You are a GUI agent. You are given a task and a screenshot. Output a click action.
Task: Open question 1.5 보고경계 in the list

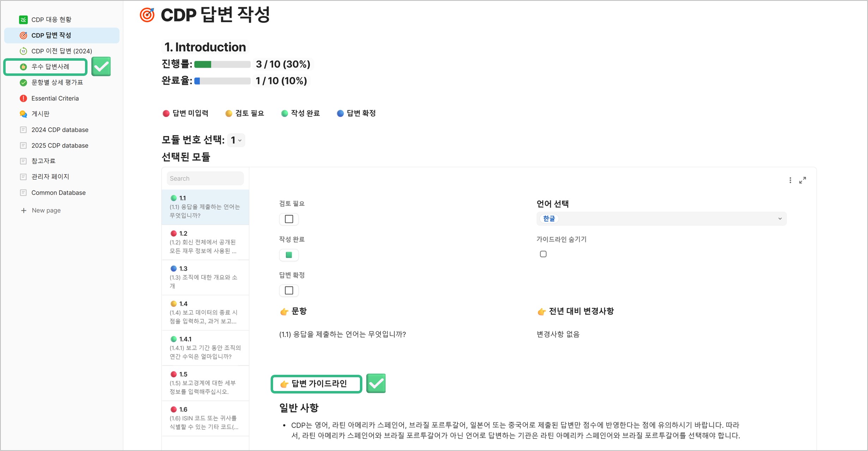(205, 383)
